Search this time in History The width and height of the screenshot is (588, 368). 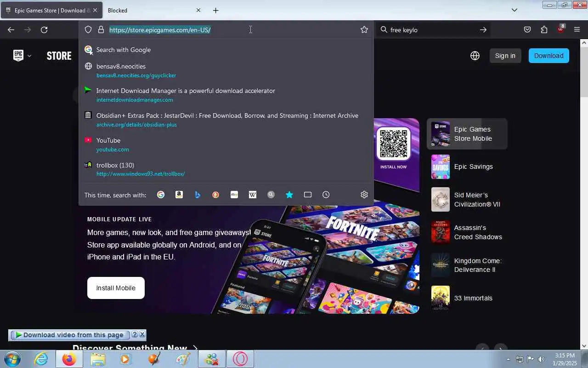point(326,195)
